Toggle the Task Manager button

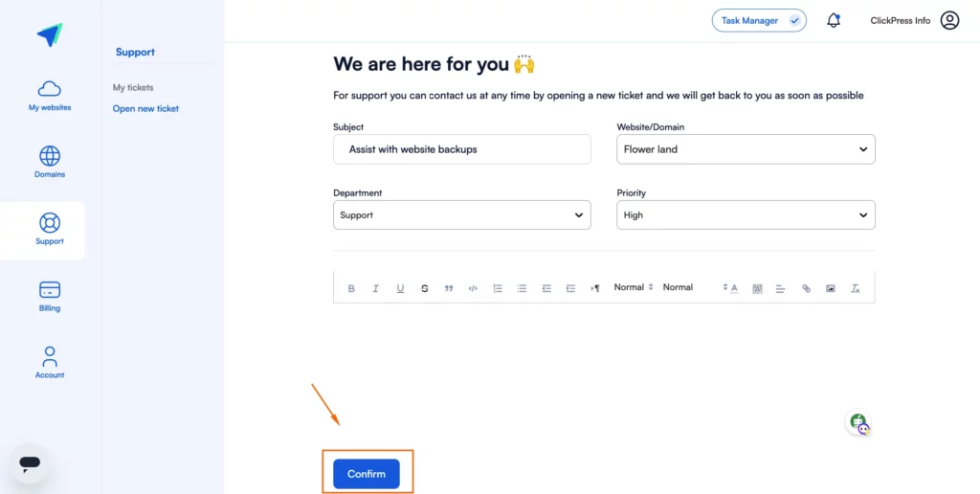pyautogui.click(x=759, y=21)
